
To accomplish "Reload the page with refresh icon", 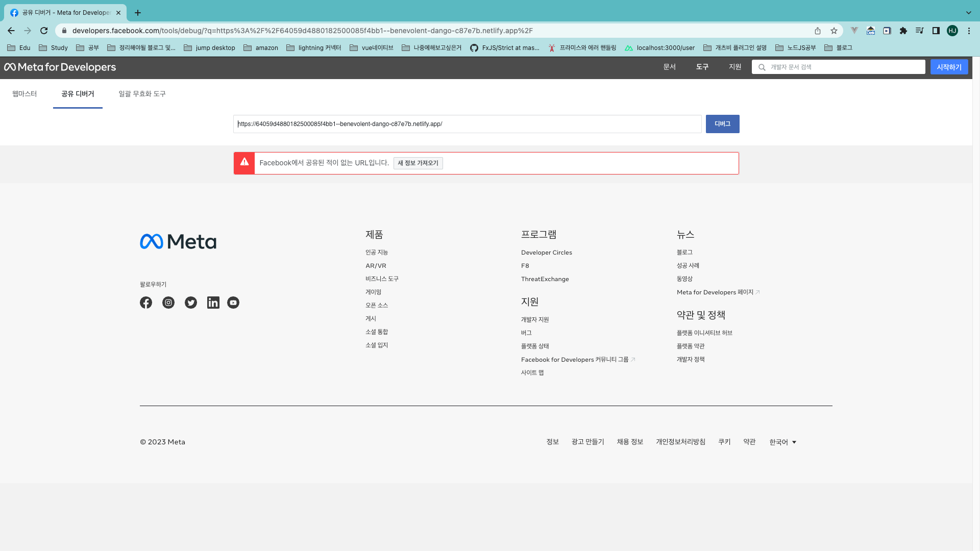I will (44, 31).
